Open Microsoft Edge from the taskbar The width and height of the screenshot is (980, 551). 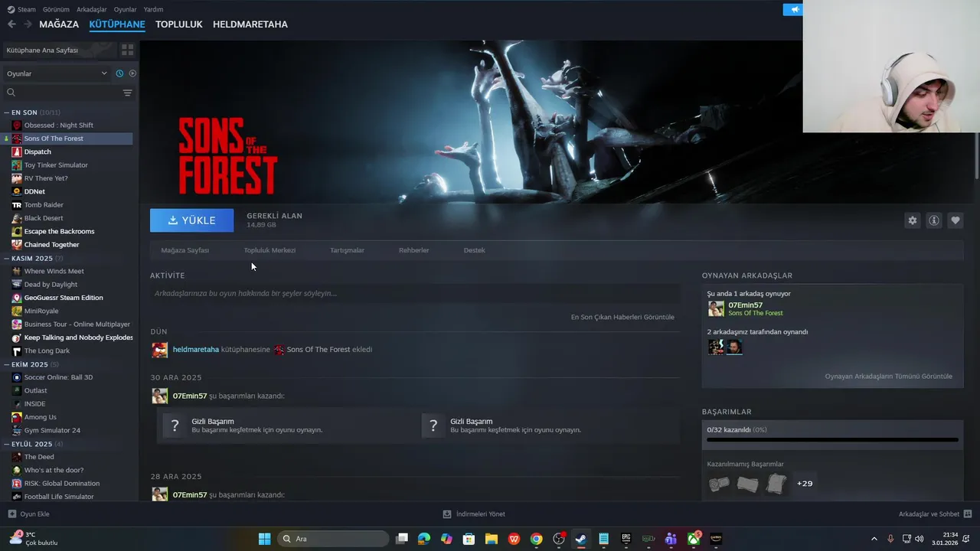424,539
